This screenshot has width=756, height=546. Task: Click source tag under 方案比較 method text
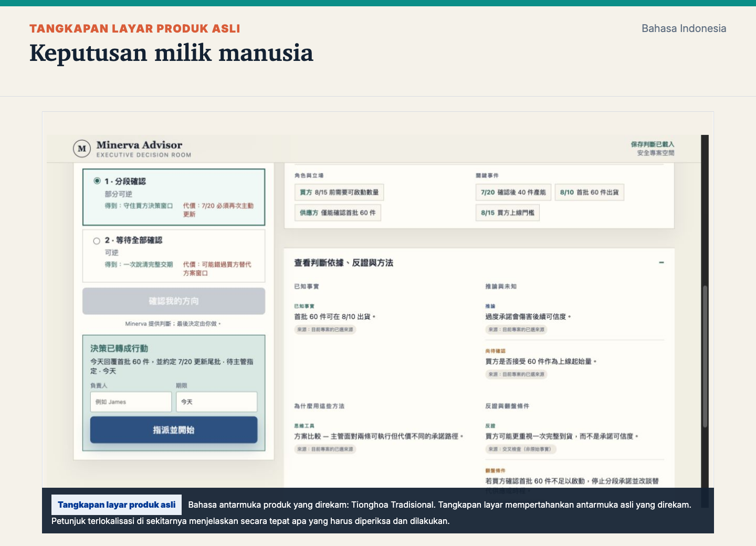coord(325,449)
